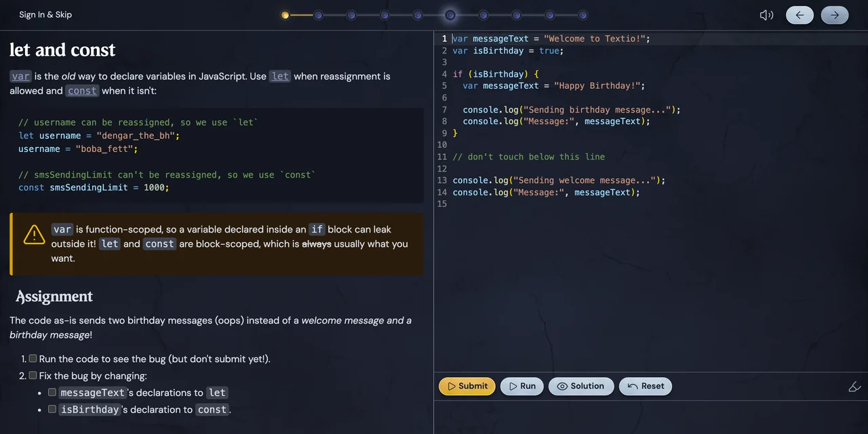Open the 'const' keyword link in intro

click(x=82, y=91)
